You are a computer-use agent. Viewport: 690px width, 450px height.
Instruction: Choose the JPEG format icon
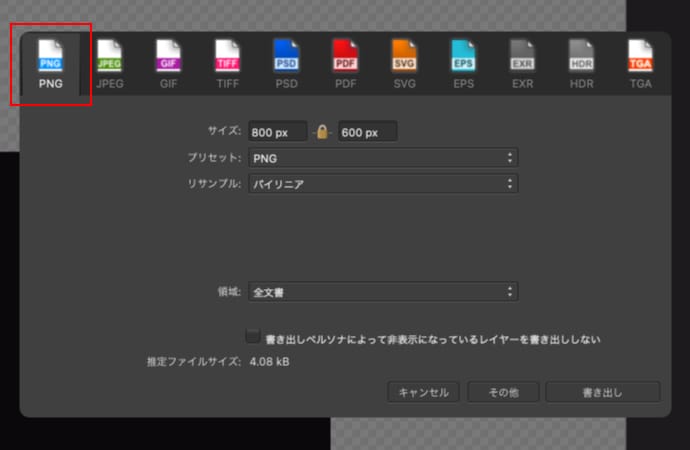click(x=109, y=62)
